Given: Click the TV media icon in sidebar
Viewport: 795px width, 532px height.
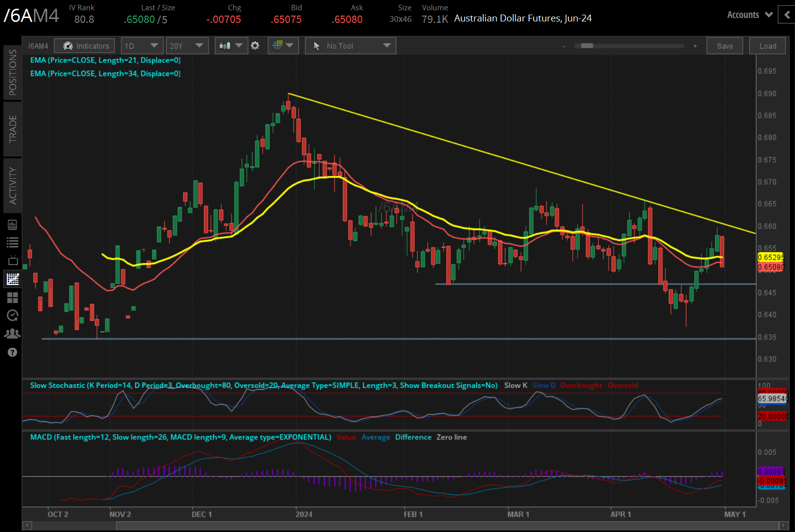Looking at the screenshot, I should [12, 260].
